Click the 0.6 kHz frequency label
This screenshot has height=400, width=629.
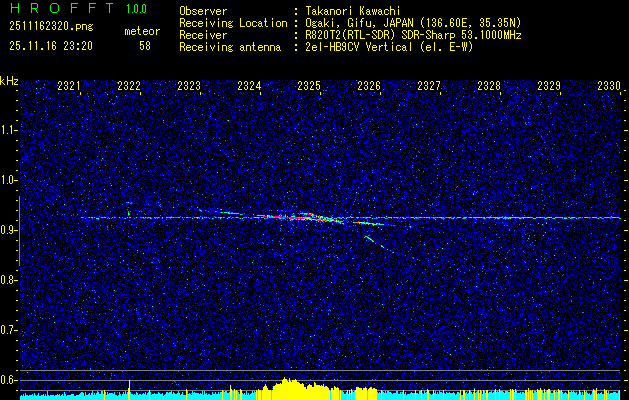[x=9, y=380]
